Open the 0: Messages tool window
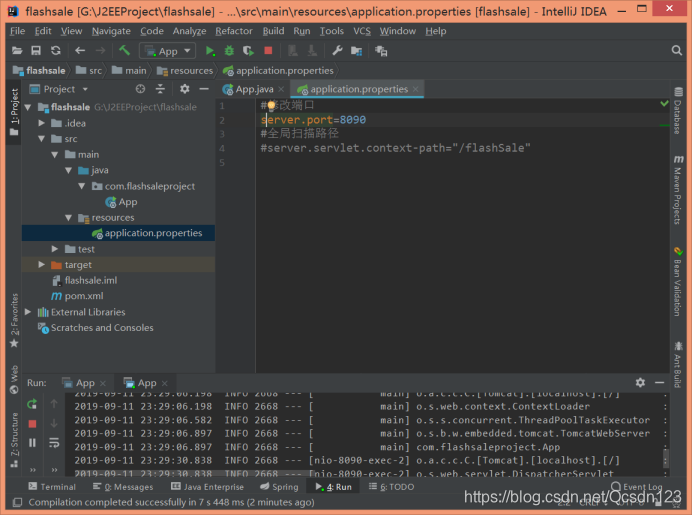This screenshot has height=516, width=692. click(x=123, y=487)
